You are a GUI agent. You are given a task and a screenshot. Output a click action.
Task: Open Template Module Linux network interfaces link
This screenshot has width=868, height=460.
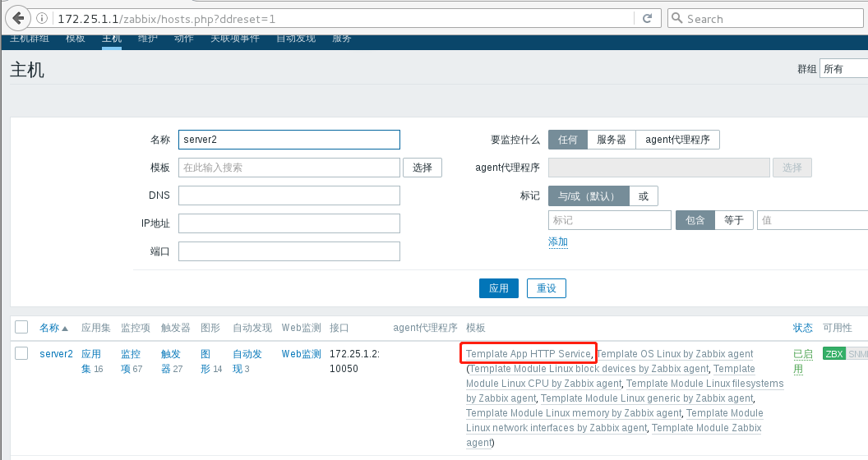pos(556,427)
